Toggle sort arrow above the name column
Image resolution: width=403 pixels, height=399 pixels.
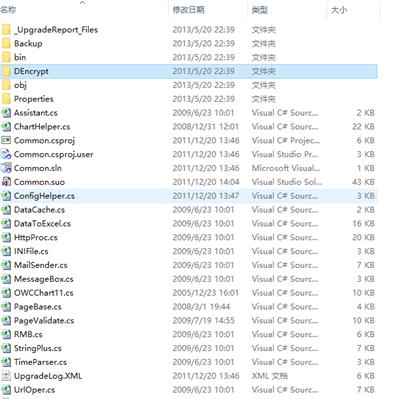coord(83,3)
